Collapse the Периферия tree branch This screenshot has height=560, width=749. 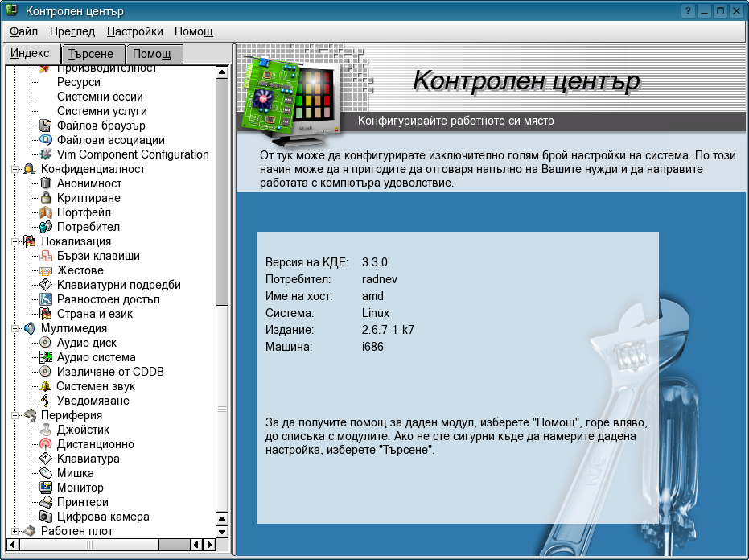(14, 415)
